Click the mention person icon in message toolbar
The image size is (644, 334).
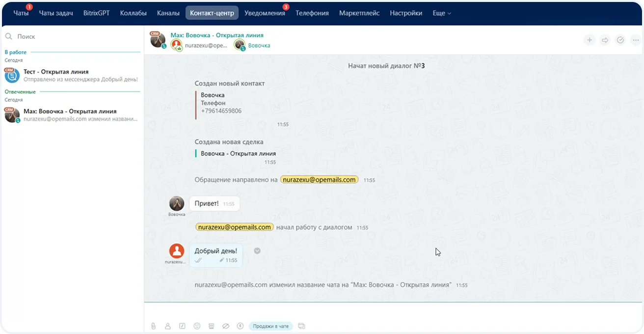click(168, 326)
